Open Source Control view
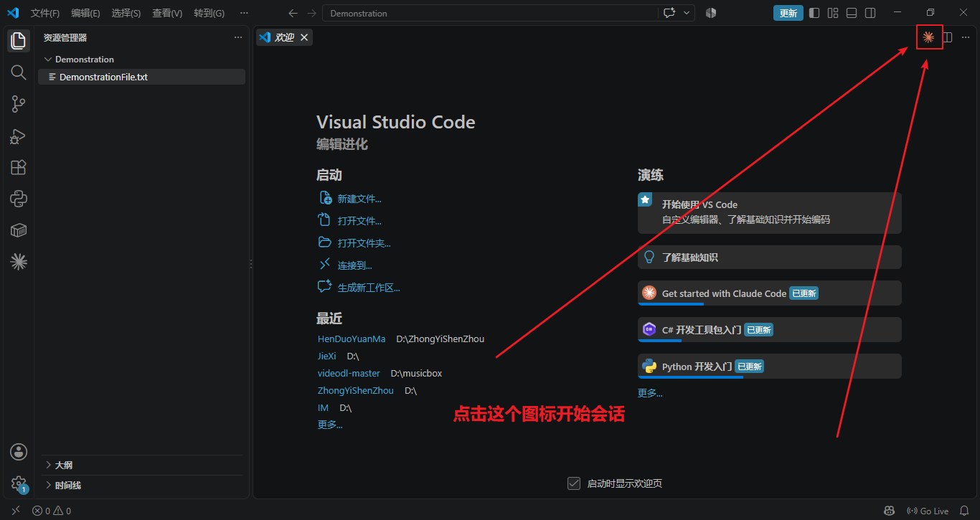This screenshot has height=520, width=980. click(19, 104)
